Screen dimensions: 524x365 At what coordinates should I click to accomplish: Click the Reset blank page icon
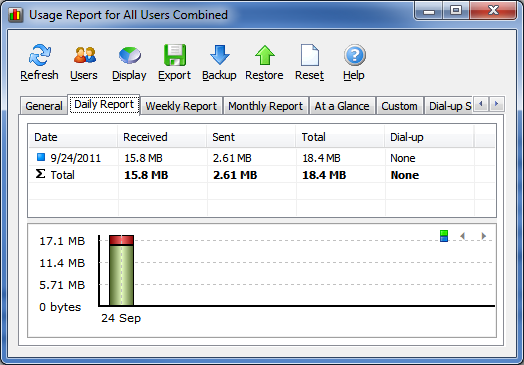(310, 55)
